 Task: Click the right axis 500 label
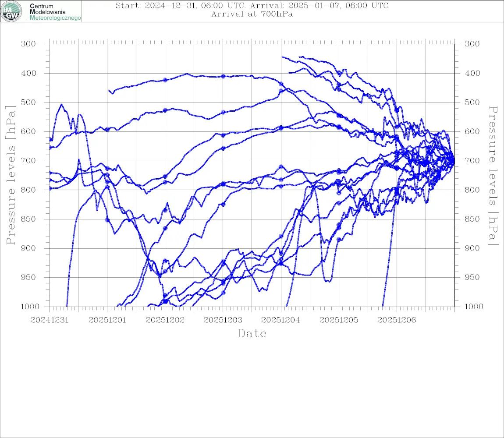[x=472, y=102]
